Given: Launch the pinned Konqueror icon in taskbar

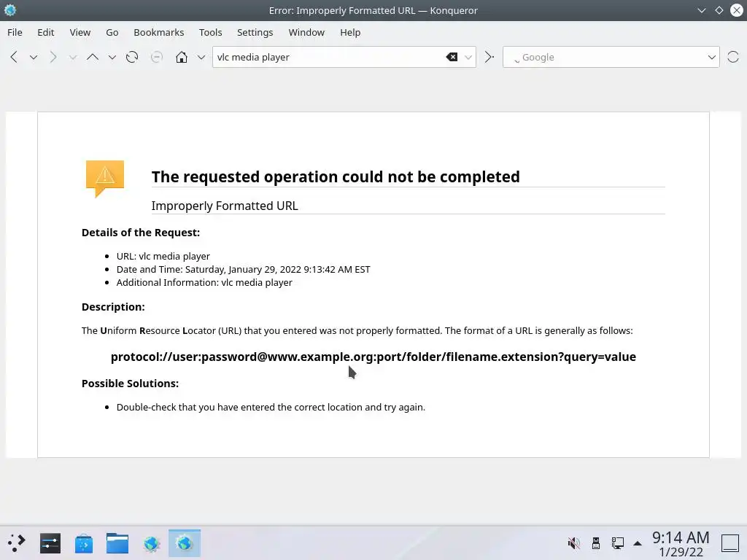Looking at the screenshot, I should pos(151,543).
